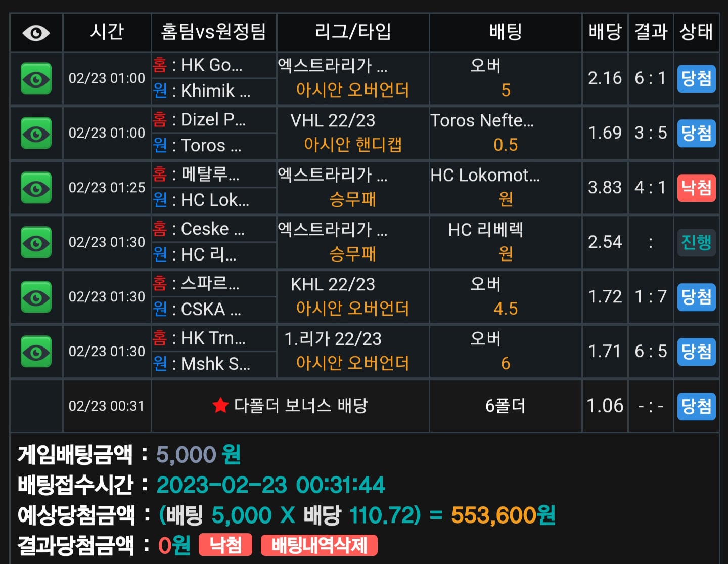Select the 배당 column header
The width and height of the screenshot is (728, 564).
605,32
